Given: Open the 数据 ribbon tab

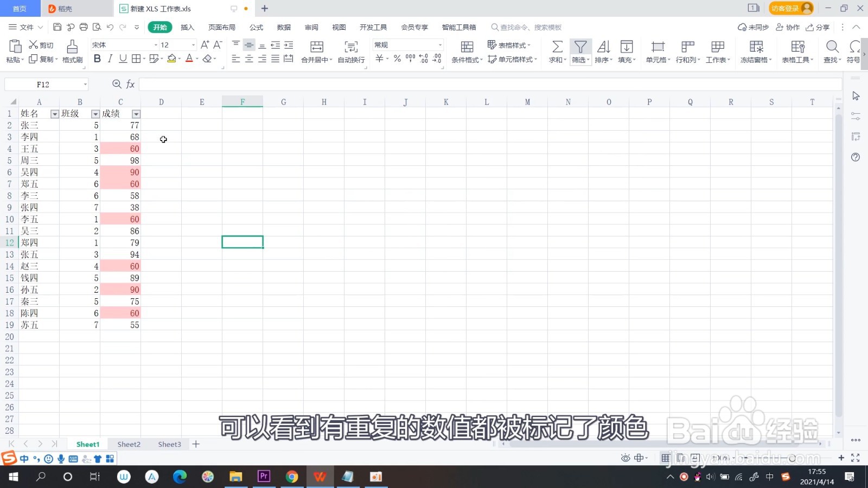Looking at the screenshot, I should (284, 27).
